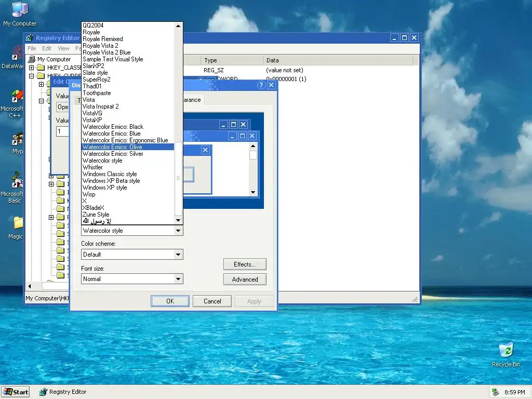
Task: Expand the HKEY_CLASSES_ROOT tree node
Action: (x=32, y=68)
